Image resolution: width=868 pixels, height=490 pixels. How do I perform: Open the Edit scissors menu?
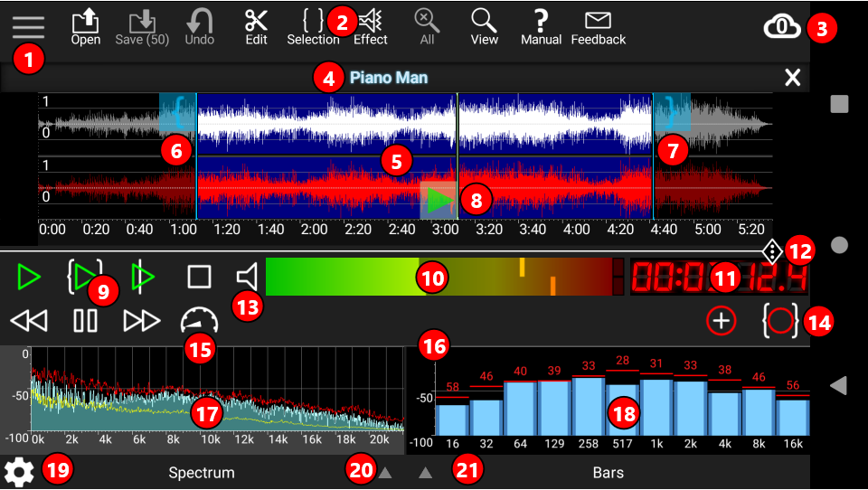[256, 26]
